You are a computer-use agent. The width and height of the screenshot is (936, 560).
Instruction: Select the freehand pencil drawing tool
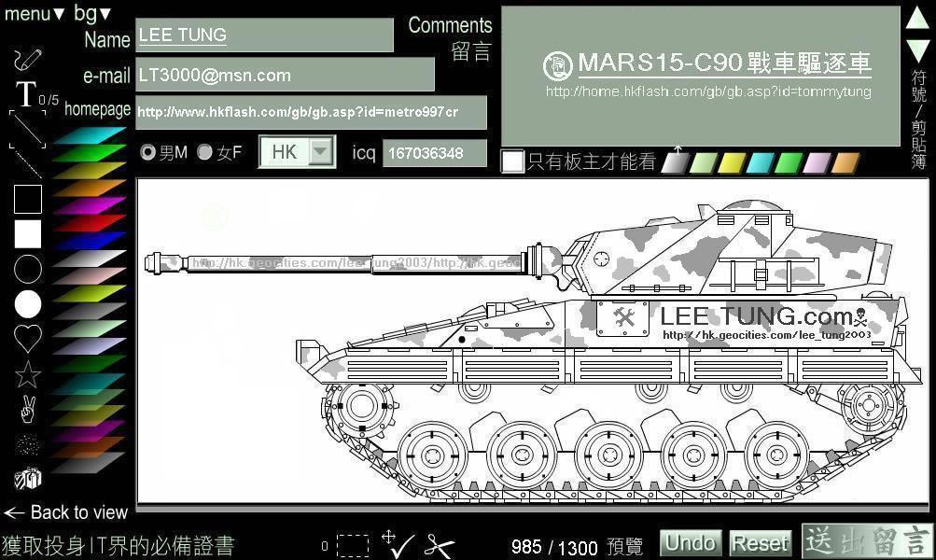point(27,59)
